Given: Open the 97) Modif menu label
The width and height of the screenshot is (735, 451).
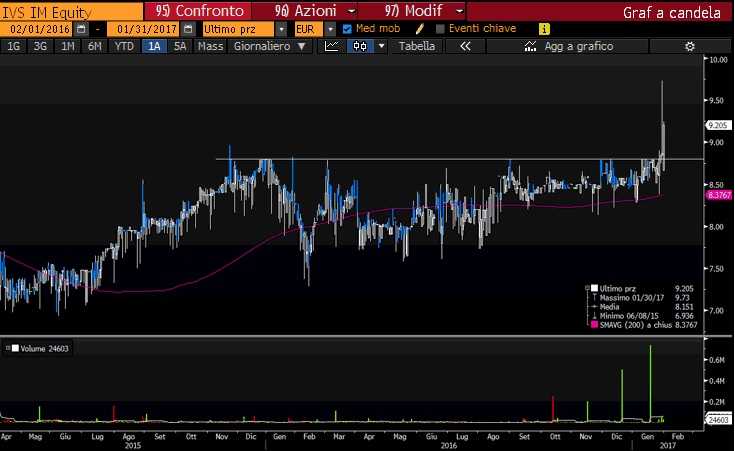Looking at the screenshot, I should [413, 10].
